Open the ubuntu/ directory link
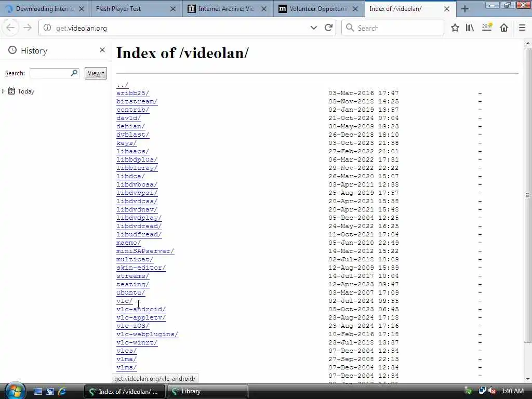Viewport: 532px width, 399px height. tap(130, 293)
